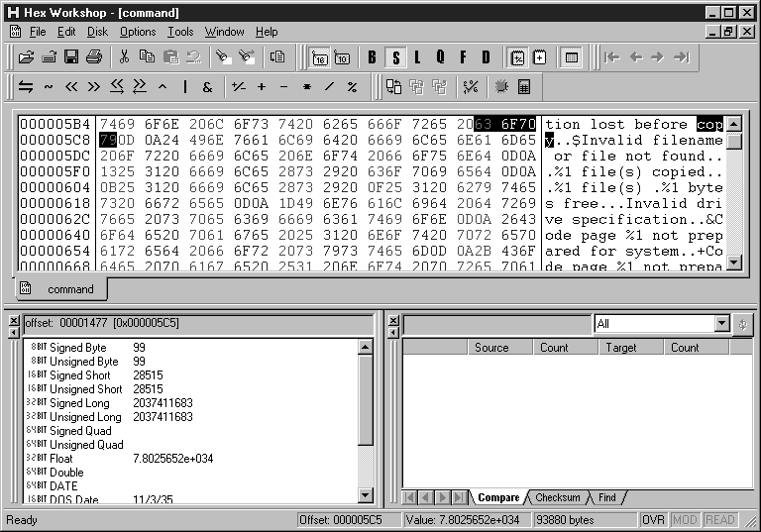Close the data inspector pane
This screenshot has height=532, width=761.
[x=13, y=322]
